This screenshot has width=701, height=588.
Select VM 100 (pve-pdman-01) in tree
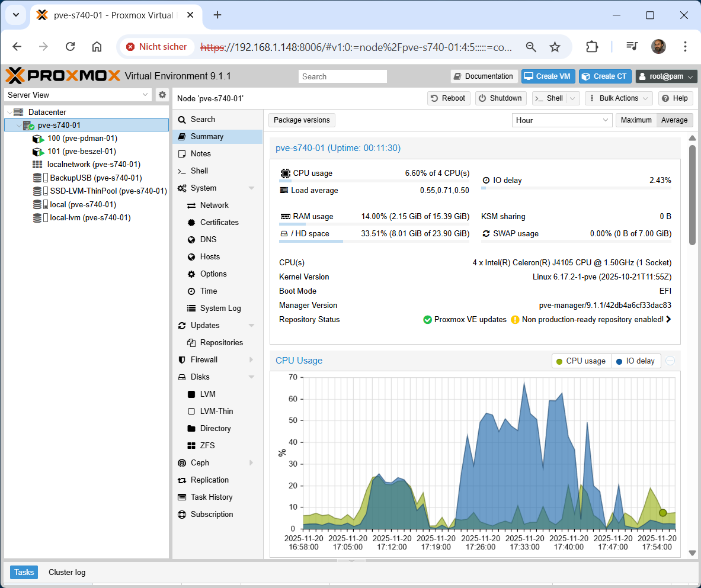[82, 139]
